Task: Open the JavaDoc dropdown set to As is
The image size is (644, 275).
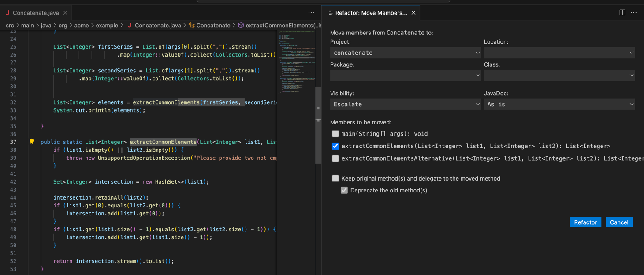Action: click(x=559, y=104)
